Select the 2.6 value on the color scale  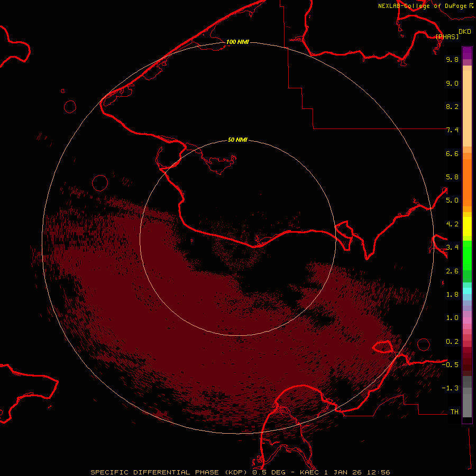point(452,271)
